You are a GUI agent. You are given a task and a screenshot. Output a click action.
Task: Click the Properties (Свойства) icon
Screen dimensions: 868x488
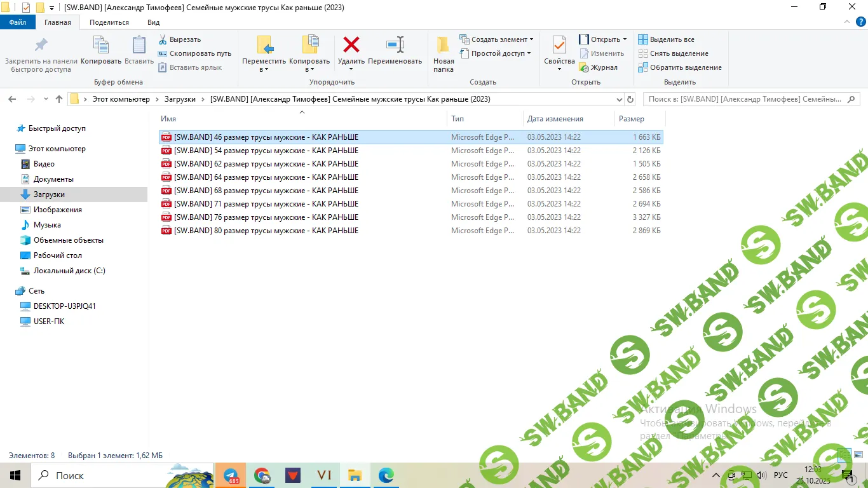pyautogui.click(x=559, y=46)
